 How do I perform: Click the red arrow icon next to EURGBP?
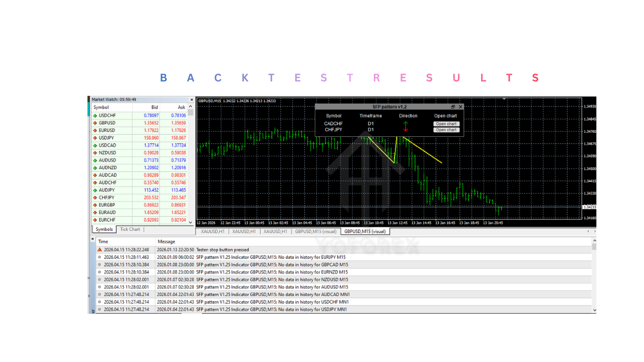(95, 205)
